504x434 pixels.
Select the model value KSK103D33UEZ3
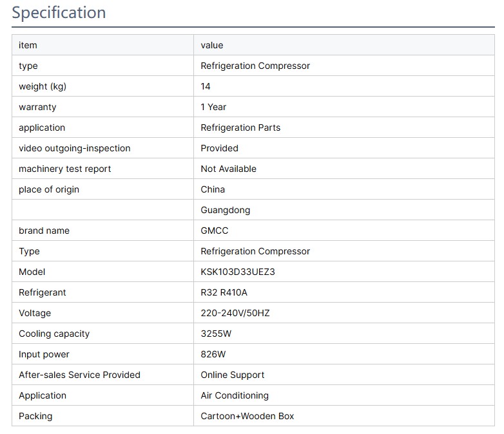coord(237,272)
